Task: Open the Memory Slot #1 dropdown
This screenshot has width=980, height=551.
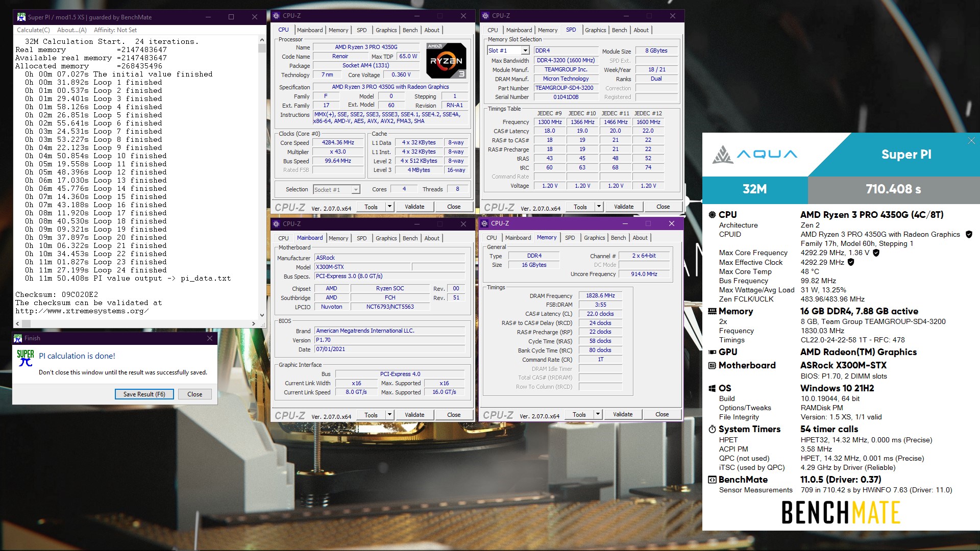Action: pyautogui.click(x=525, y=51)
